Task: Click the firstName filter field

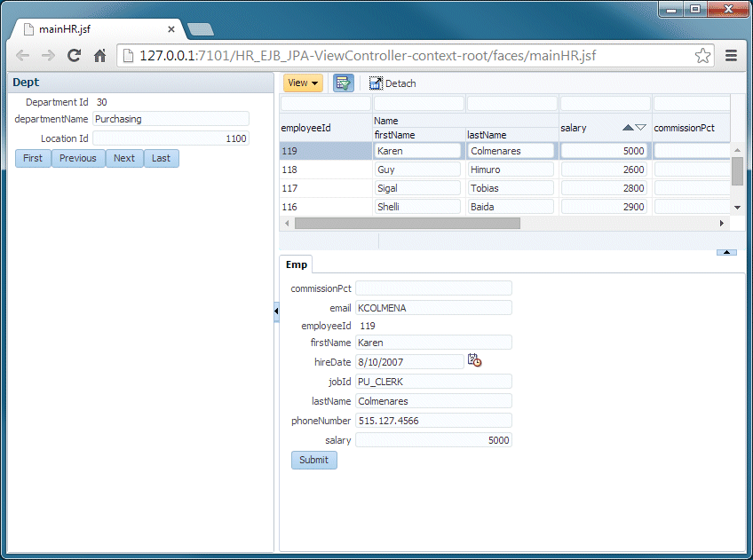Action: [x=419, y=103]
